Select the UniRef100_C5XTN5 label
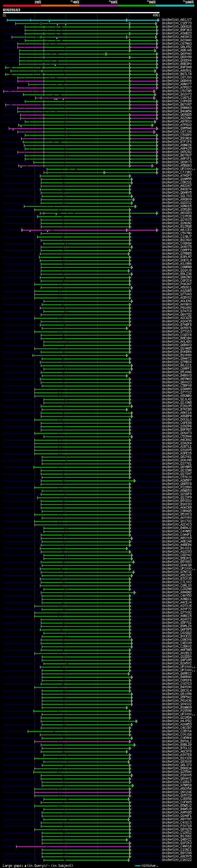Image resolution: width=197 pixels, height=868 pixels. point(177,91)
